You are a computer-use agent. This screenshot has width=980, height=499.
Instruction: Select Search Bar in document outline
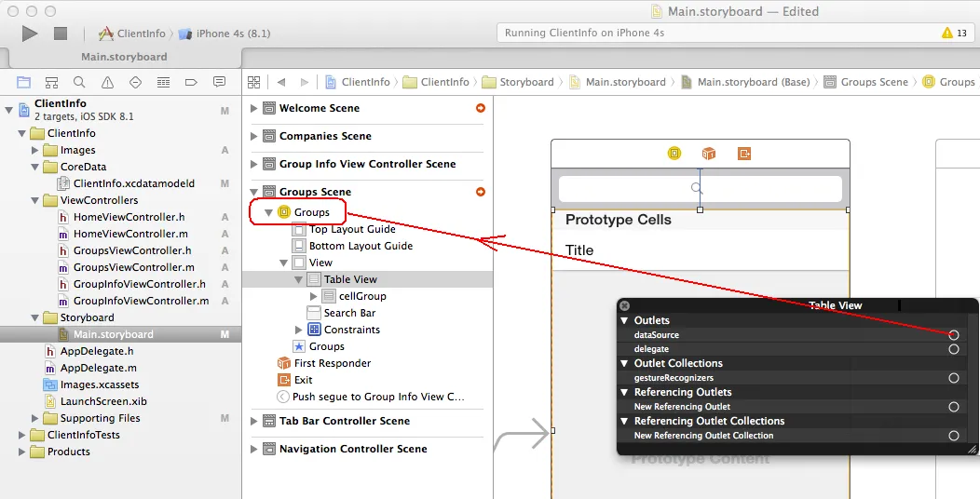tap(341, 313)
